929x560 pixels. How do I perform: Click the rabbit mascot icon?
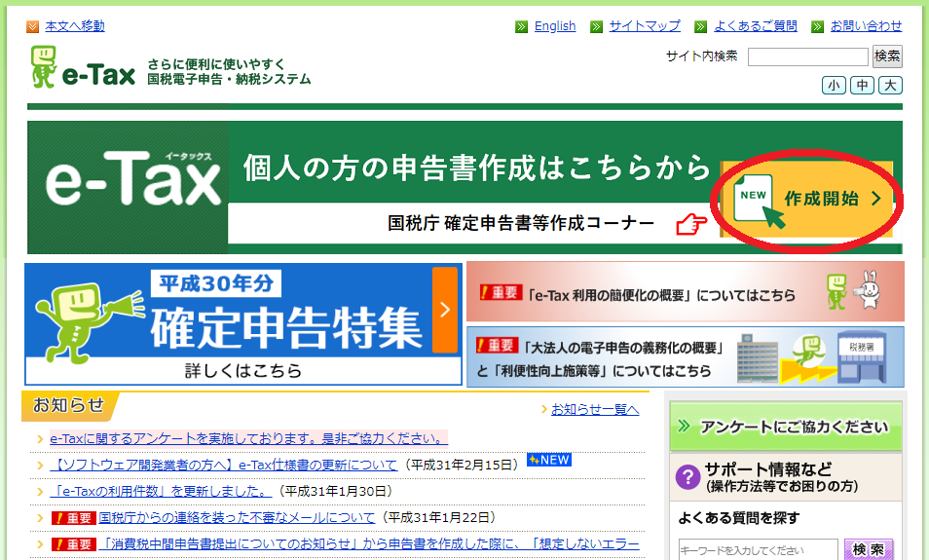pos(868,290)
